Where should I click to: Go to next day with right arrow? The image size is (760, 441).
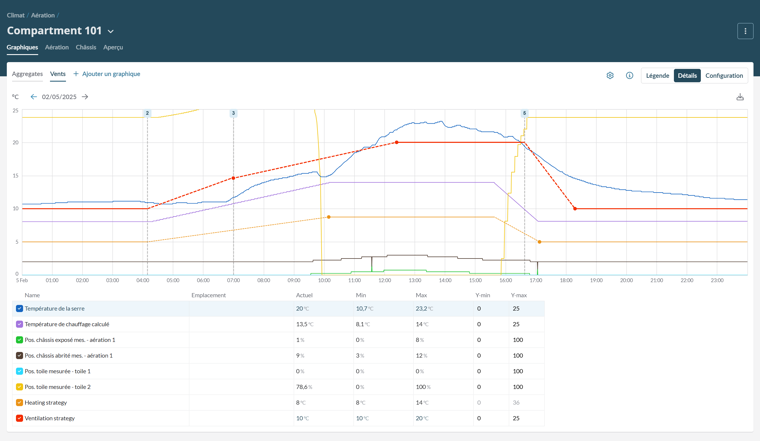pyautogui.click(x=85, y=97)
